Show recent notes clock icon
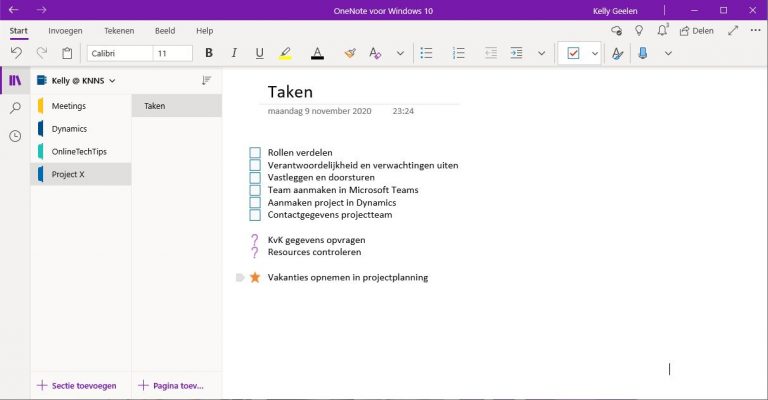This screenshot has width=768, height=400. point(15,136)
